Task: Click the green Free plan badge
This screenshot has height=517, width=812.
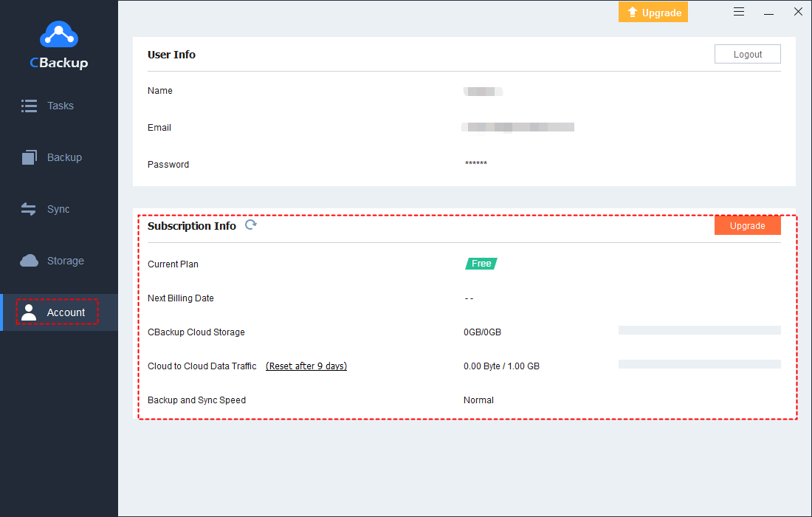Action: pyautogui.click(x=481, y=264)
